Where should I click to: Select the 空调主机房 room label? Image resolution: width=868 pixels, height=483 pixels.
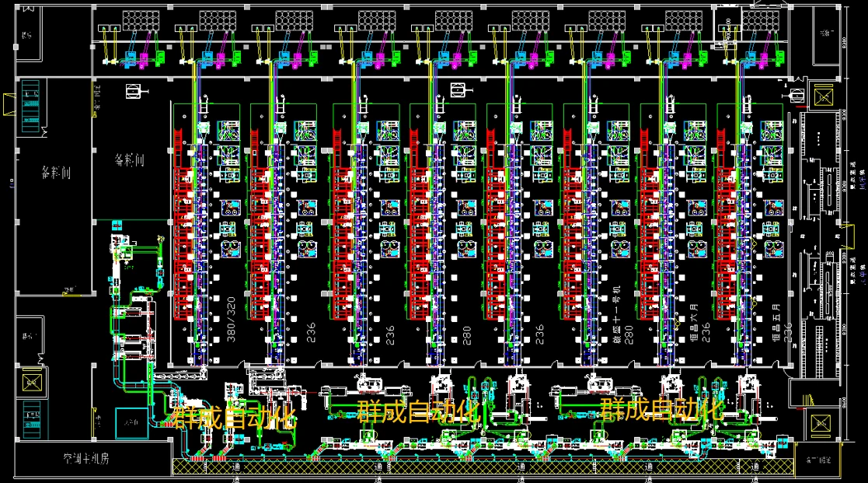pos(85,459)
